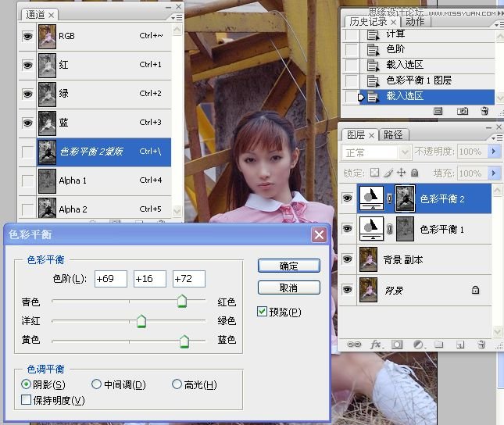504x425 pixels.
Task: Click the link layers icon in the Layers panel
Action: point(354,345)
